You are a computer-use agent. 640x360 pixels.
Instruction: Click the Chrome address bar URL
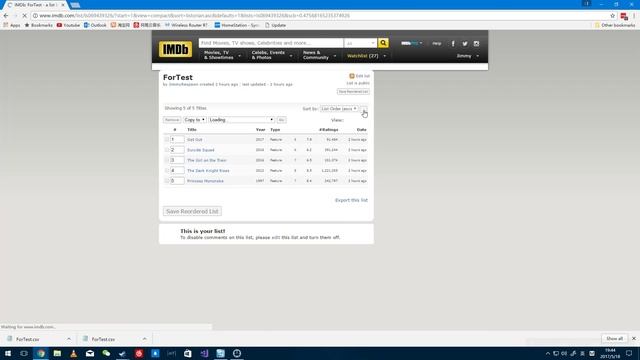coord(194,16)
